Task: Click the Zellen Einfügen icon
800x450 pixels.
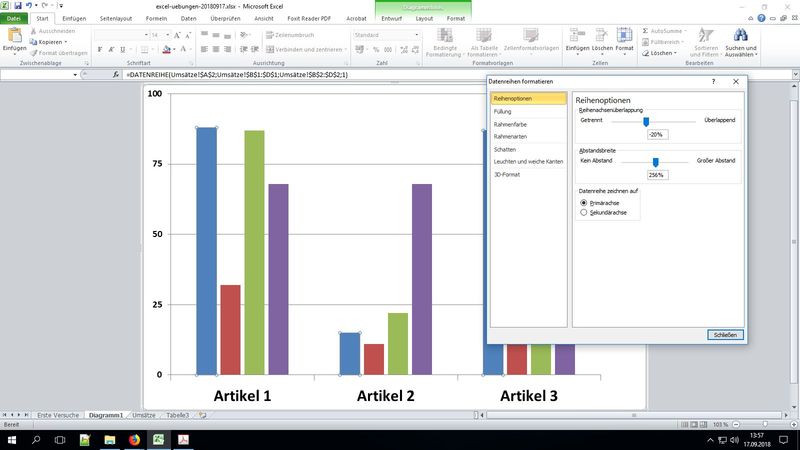Action: [577, 35]
